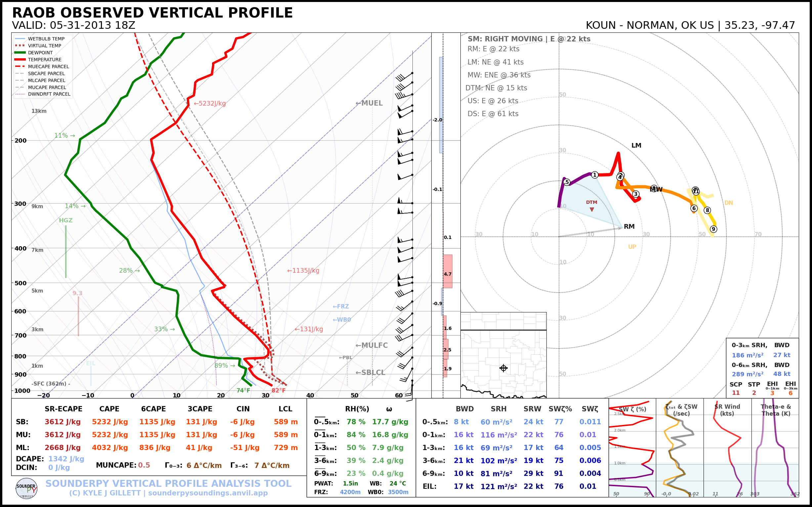The image size is (812, 507).
Task: Click the 0-3km SRH value 186 m²/s²
Action: 748,355
